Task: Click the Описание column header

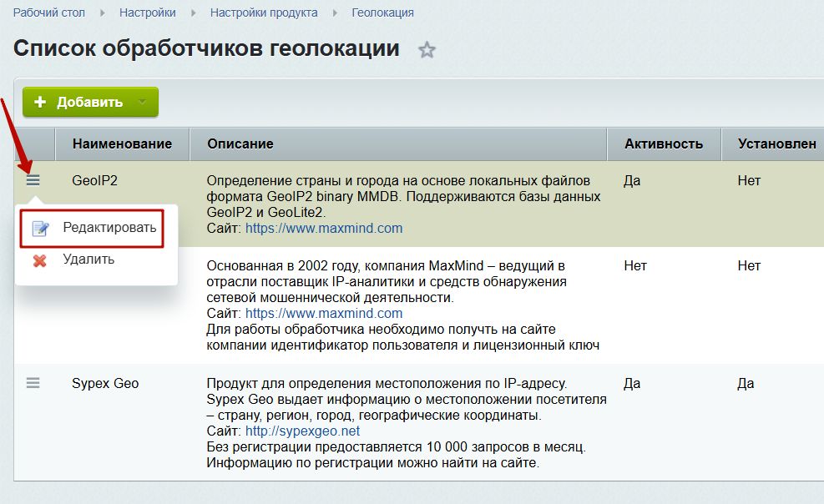Action: [x=240, y=144]
